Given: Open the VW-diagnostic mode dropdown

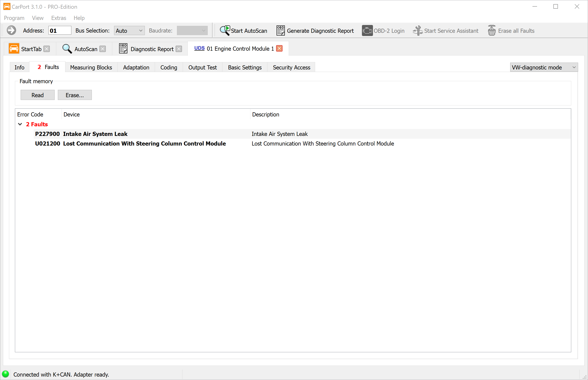Looking at the screenshot, I should [543, 67].
